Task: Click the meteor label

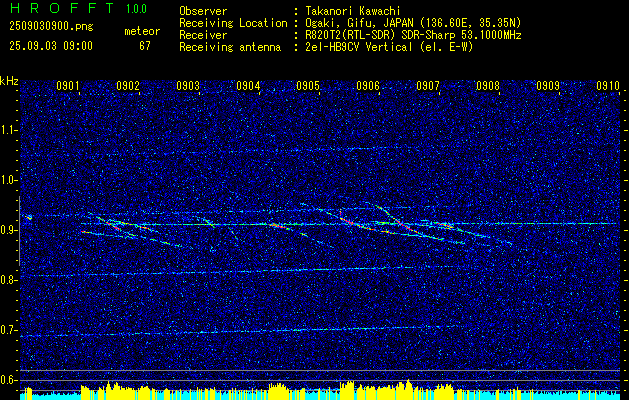Action: point(142,31)
